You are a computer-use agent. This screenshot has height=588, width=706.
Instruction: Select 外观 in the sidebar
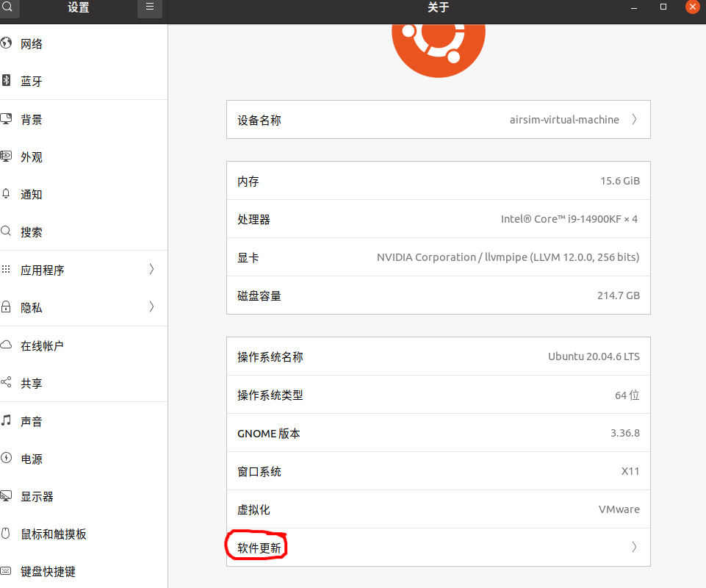tap(84, 157)
